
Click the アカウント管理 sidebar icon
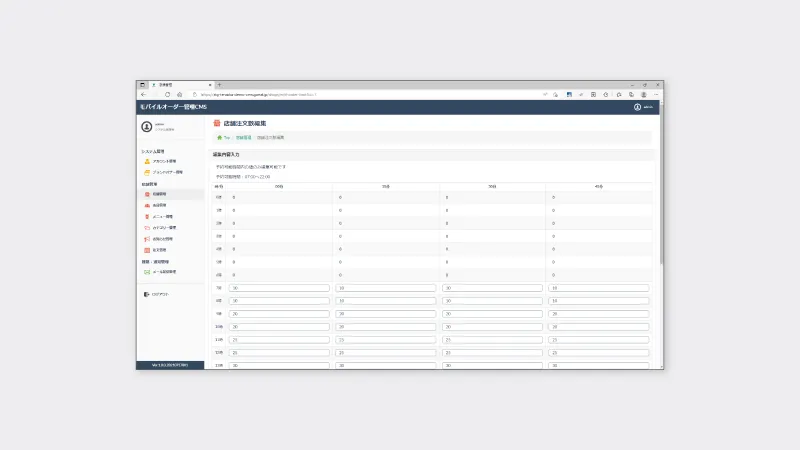click(147, 161)
